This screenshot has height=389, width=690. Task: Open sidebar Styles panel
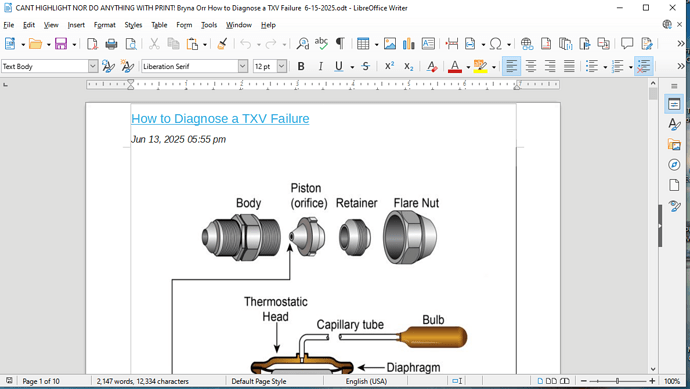[x=674, y=125]
